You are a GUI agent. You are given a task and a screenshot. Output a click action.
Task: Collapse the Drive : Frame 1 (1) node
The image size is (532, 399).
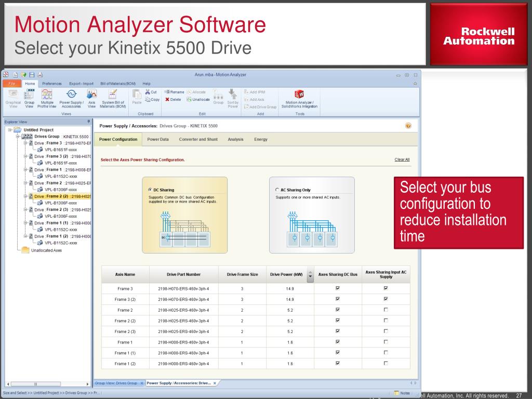[25, 223]
